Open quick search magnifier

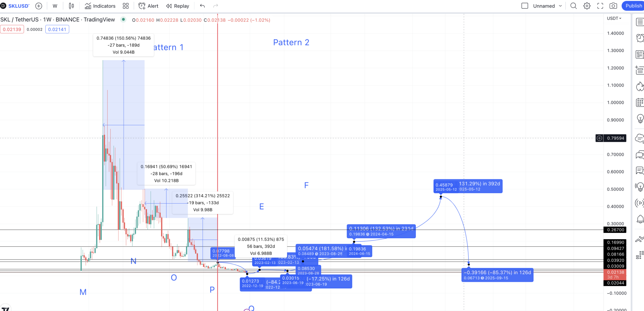(x=574, y=6)
